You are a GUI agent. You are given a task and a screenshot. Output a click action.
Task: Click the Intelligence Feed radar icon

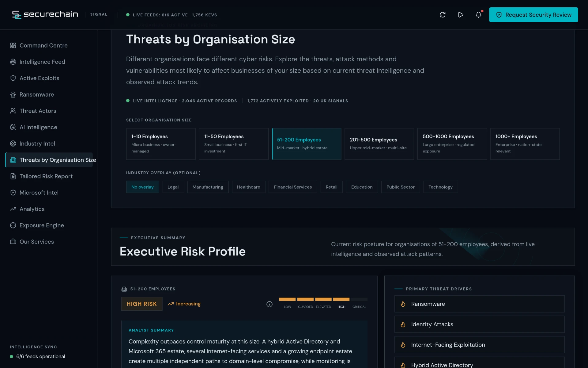pyautogui.click(x=13, y=62)
